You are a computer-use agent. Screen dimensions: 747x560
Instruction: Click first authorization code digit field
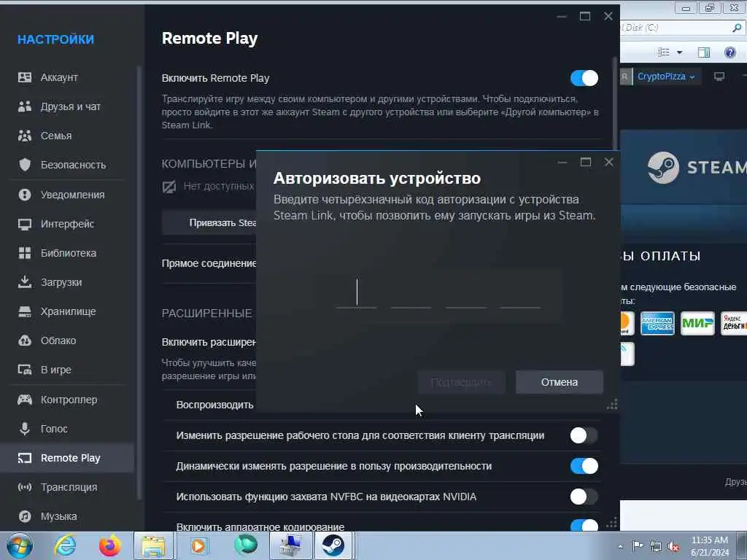(356, 292)
